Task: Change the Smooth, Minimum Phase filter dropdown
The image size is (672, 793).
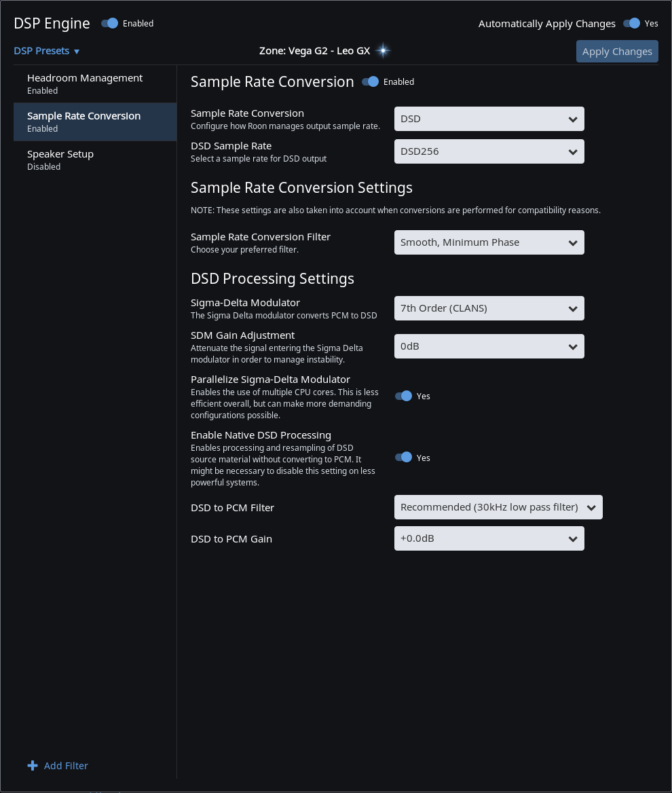Action: pyautogui.click(x=489, y=242)
